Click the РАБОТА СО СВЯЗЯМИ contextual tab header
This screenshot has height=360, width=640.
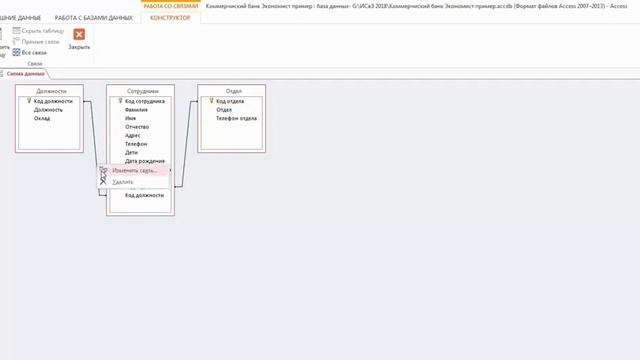(171, 6)
